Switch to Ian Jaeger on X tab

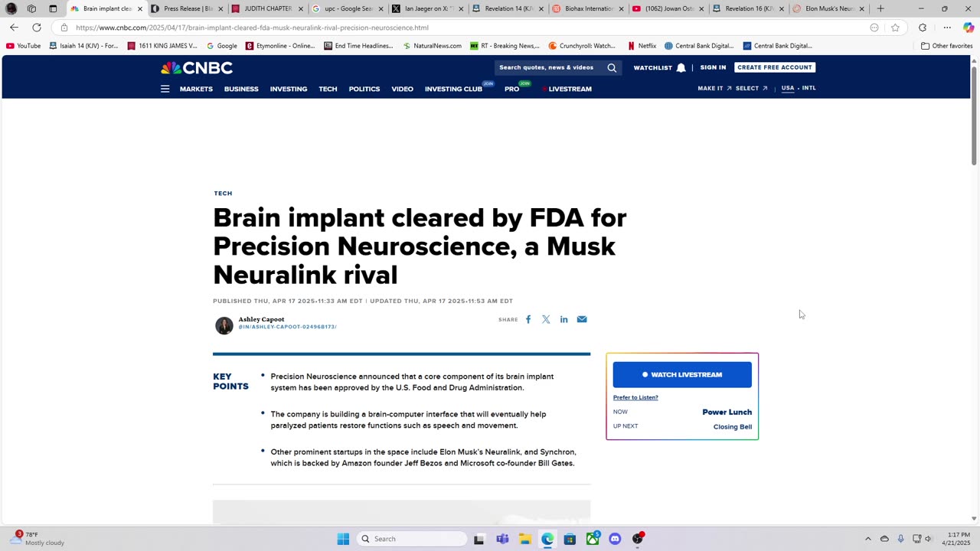429,8
